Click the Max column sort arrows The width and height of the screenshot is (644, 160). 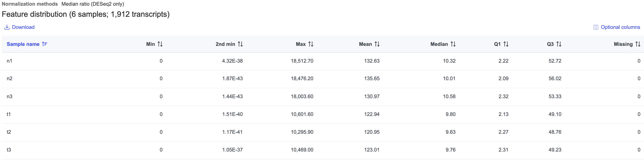tap(311, 44)
